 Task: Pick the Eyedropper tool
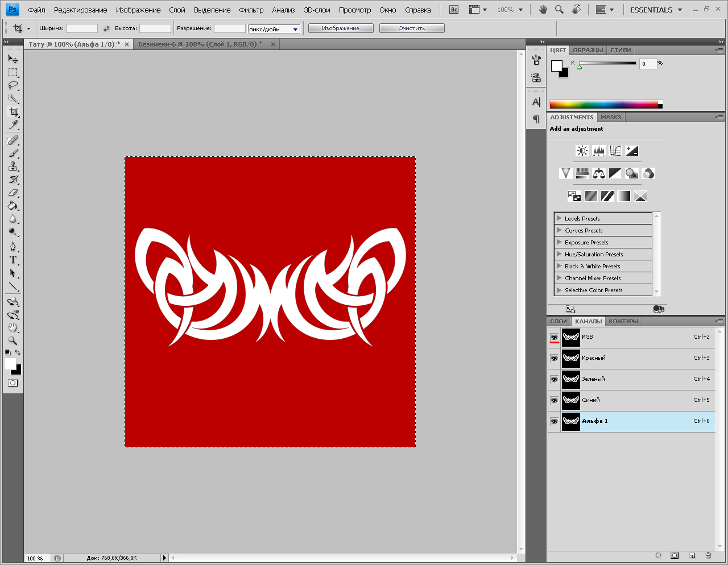pyautogui.click(x=13, y=125)
